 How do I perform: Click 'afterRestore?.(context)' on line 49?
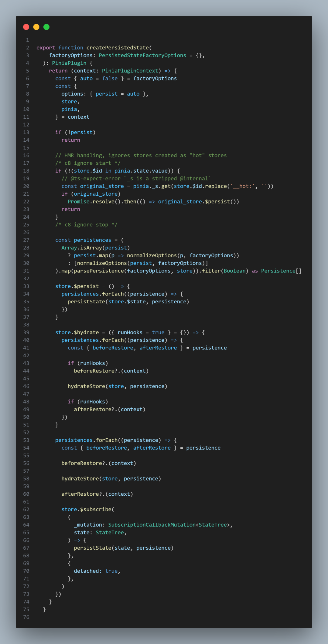coord(110,410)
